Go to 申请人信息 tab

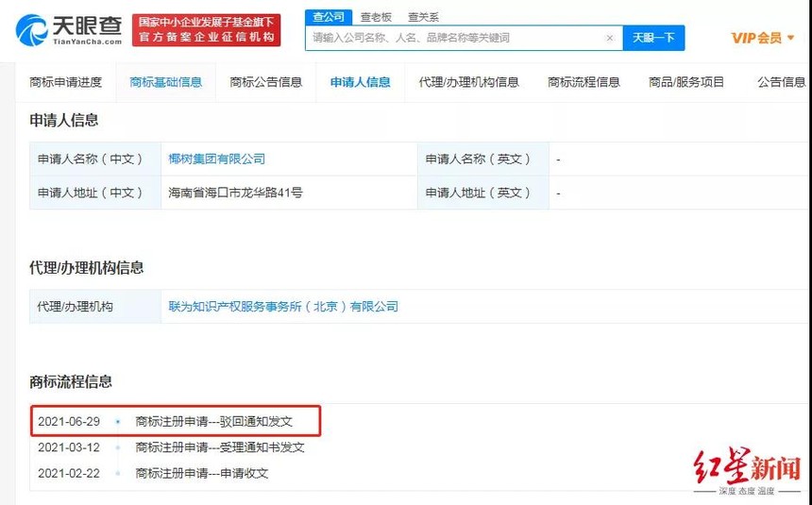[x=361, y=82]
